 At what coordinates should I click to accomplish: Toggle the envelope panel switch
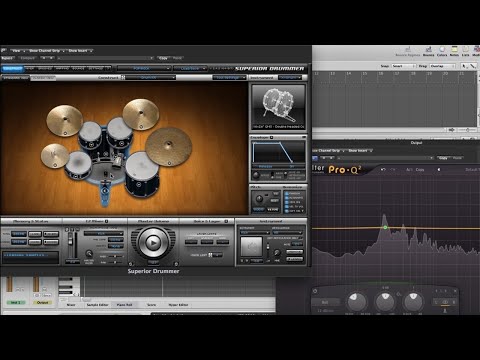click(272, 175)
